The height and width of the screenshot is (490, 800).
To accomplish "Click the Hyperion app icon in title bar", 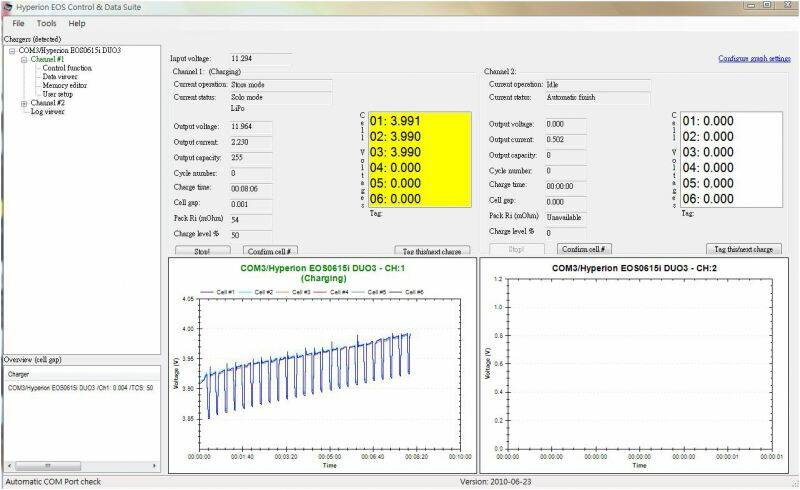I will [x=8, y=7].
